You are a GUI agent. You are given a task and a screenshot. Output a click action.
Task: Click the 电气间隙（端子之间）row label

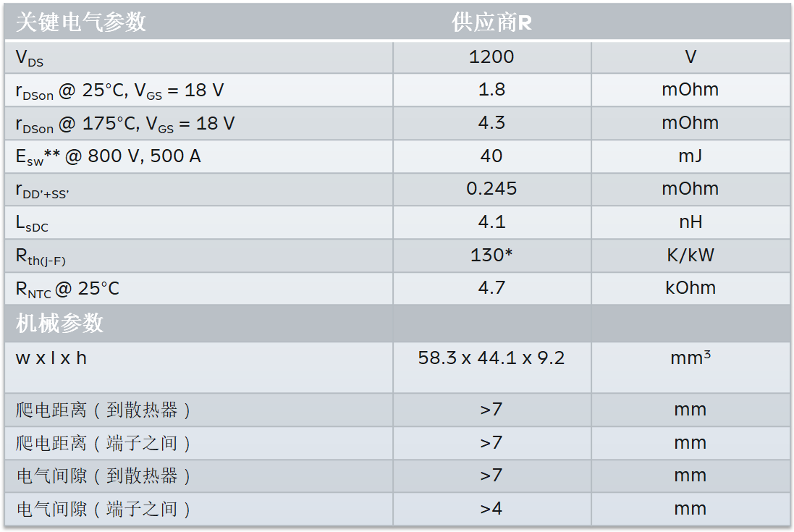104,509
